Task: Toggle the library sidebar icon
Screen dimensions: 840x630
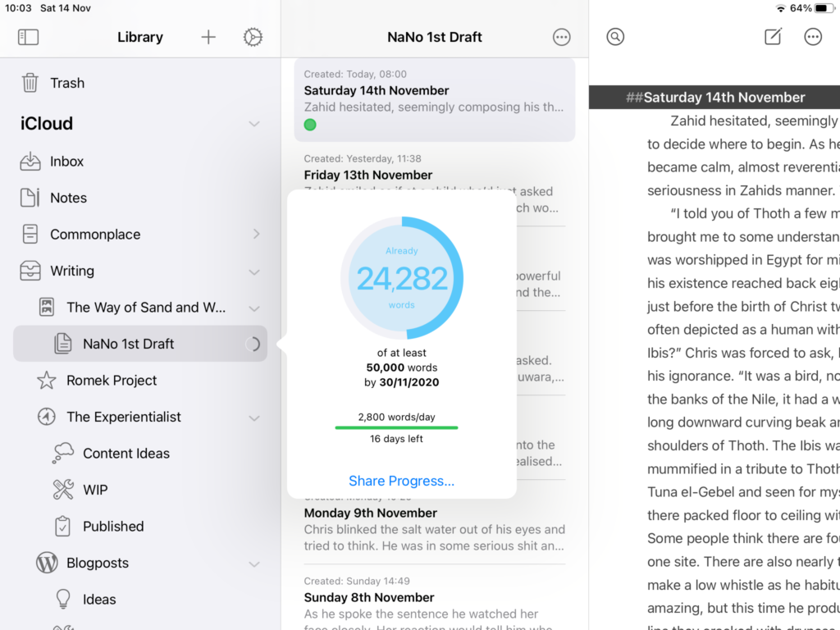Action: 28,37
